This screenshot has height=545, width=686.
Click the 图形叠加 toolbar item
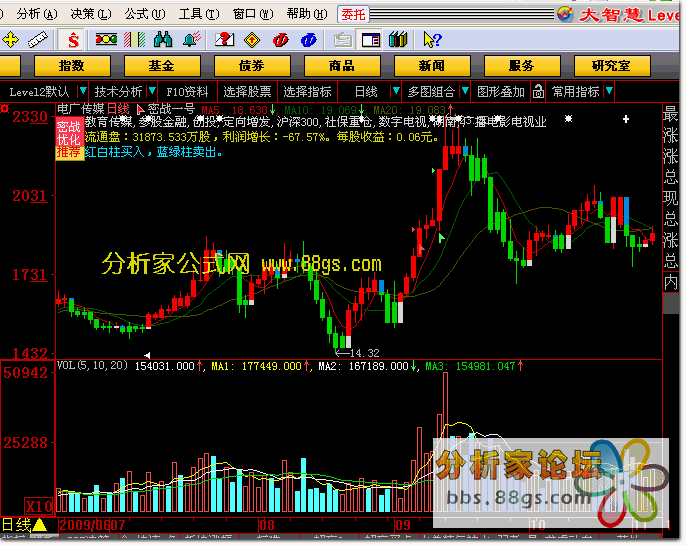tap(500, 92)
